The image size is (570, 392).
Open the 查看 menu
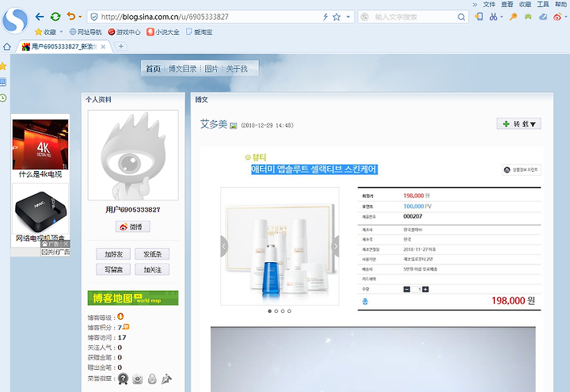tap(507, 5)
